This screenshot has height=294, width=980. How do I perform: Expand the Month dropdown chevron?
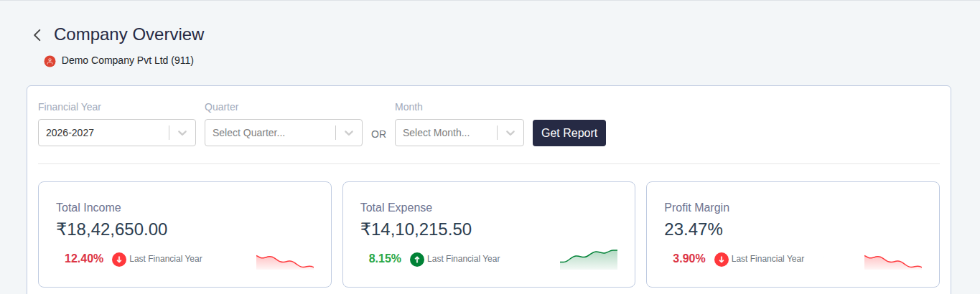click(x=510, y=133)
